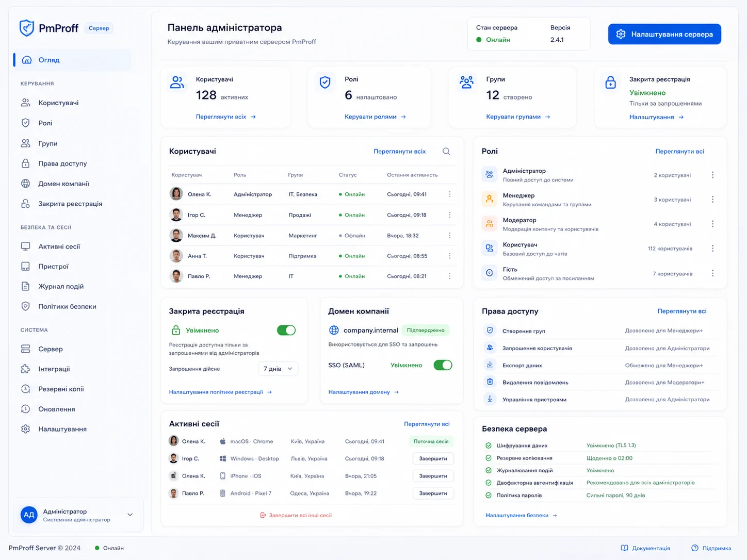
Task: Open row menu for Анна Т. user
Action: 450,256
